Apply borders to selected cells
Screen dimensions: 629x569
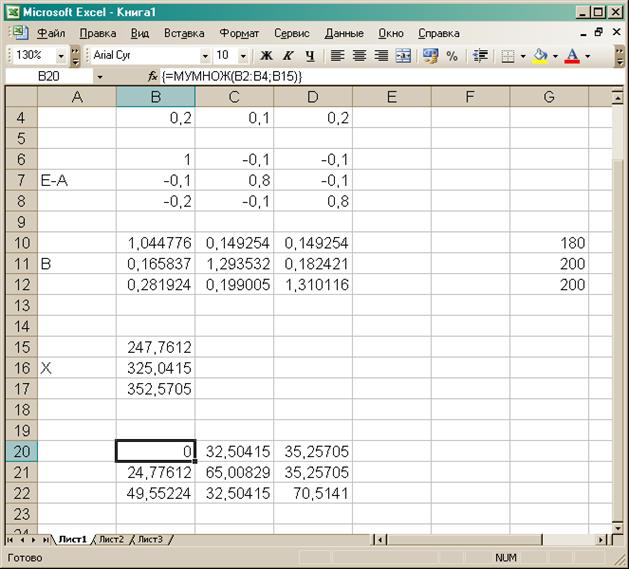coord(508,55)
